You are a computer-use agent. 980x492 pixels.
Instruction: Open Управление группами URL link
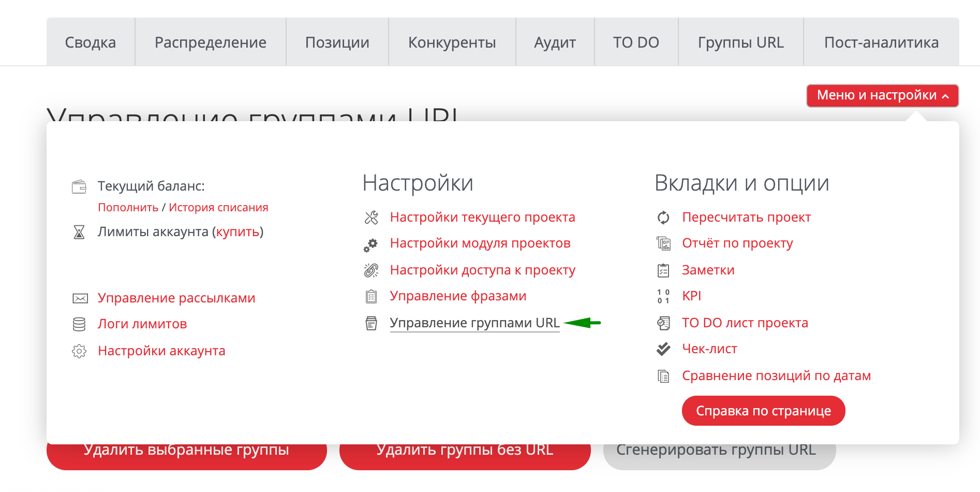pos(474,323)
